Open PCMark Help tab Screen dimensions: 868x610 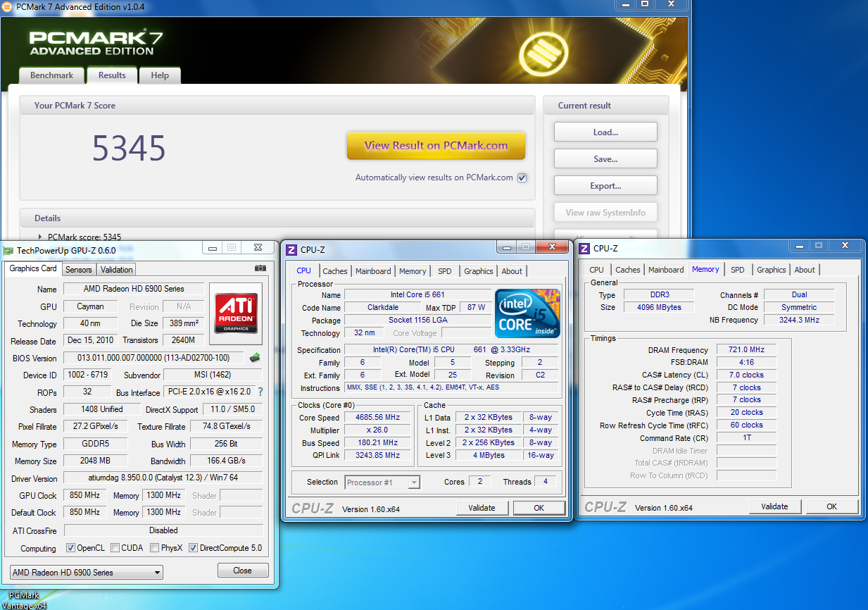160,75
